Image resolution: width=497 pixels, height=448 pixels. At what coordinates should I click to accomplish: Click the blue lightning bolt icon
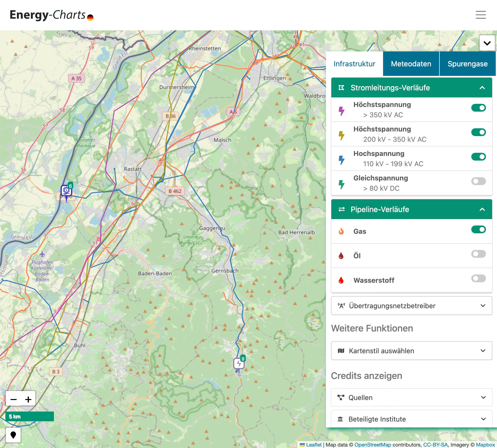coord(341,160)
